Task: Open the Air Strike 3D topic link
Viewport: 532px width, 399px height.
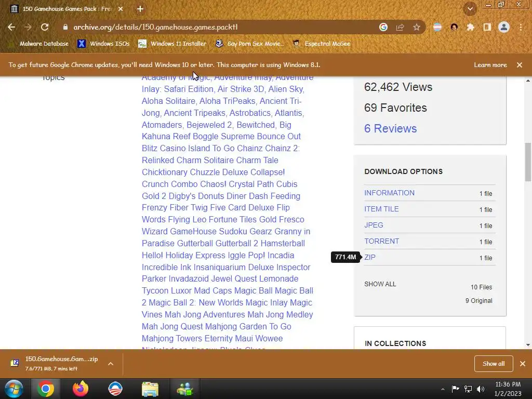Action: point(241,89)
